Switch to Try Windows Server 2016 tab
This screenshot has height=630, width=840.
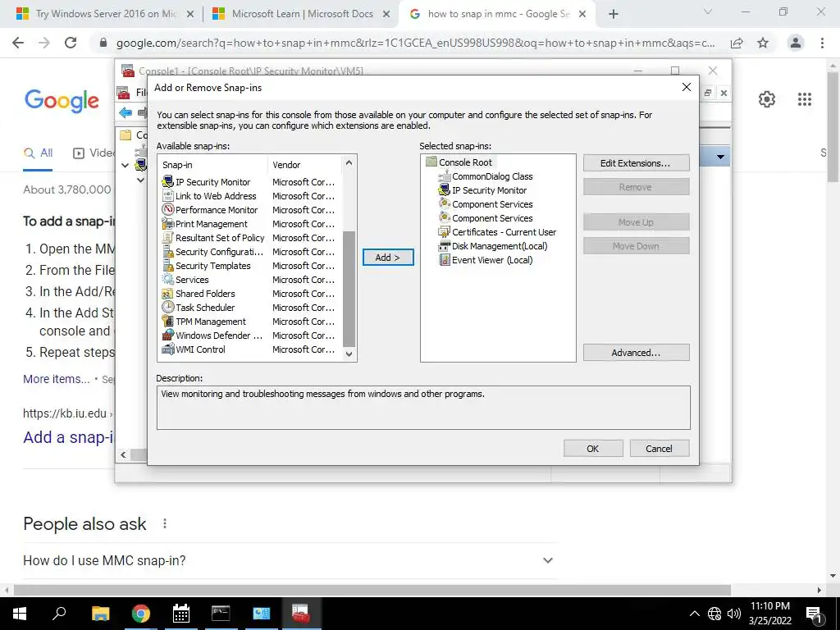tap(105, 14)
